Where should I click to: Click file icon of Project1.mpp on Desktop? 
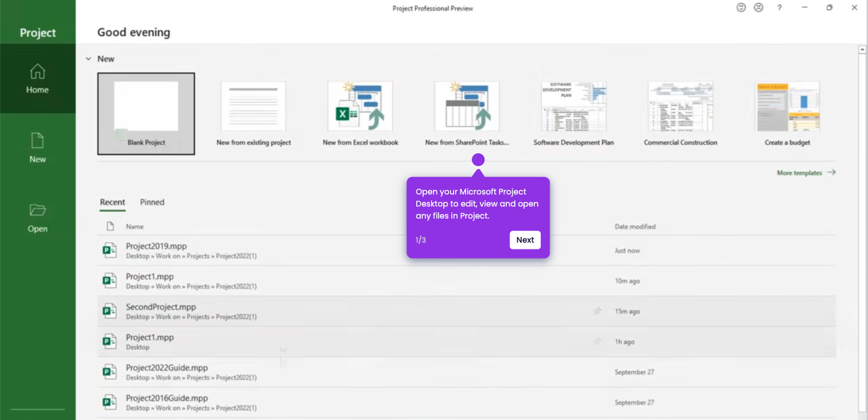(109, 342)
